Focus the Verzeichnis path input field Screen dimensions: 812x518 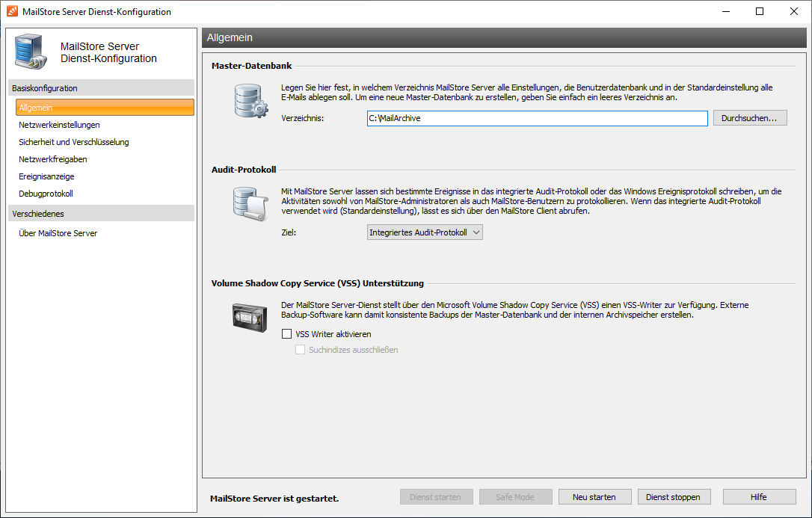[537, 118]
